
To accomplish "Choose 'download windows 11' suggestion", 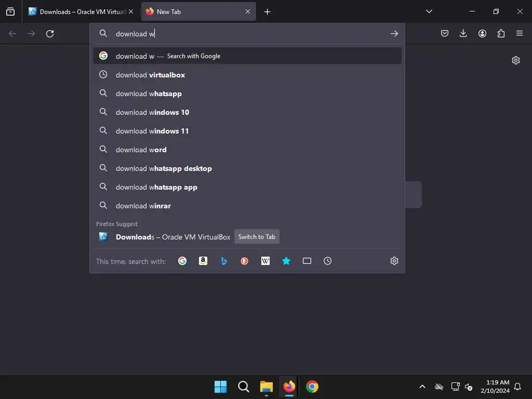I will (247, 130).
